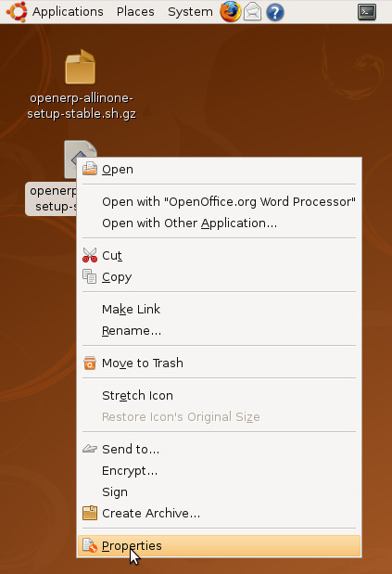
Task: Launch Firefox from the top panel
Action: point(231,11)
